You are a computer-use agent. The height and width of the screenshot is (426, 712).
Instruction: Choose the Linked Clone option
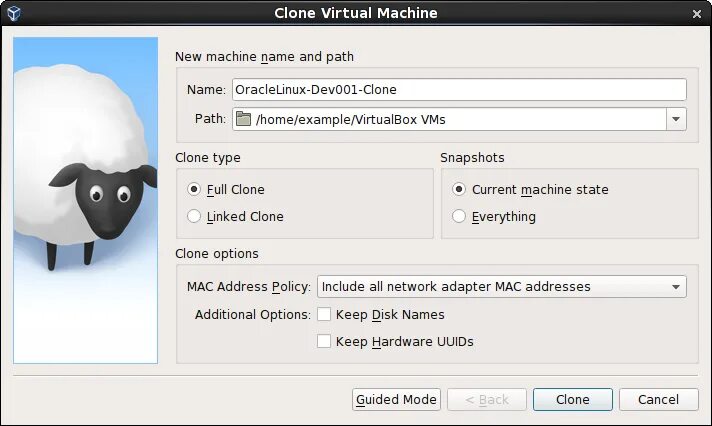(194, 216)
